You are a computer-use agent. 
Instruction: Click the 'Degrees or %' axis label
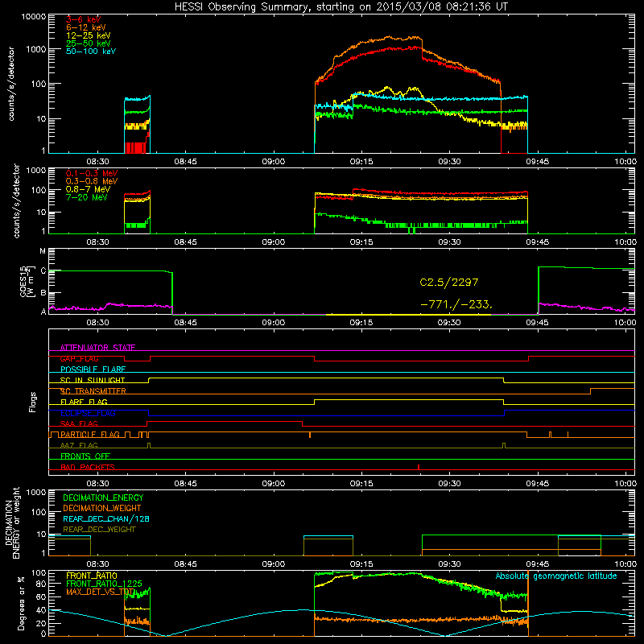(x=21, y=603)
